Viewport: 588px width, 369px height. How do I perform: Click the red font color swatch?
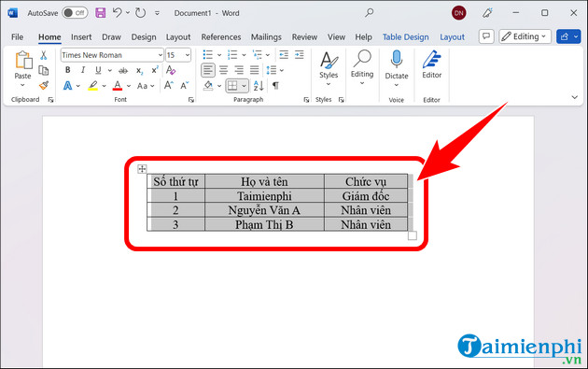point(118,86)
